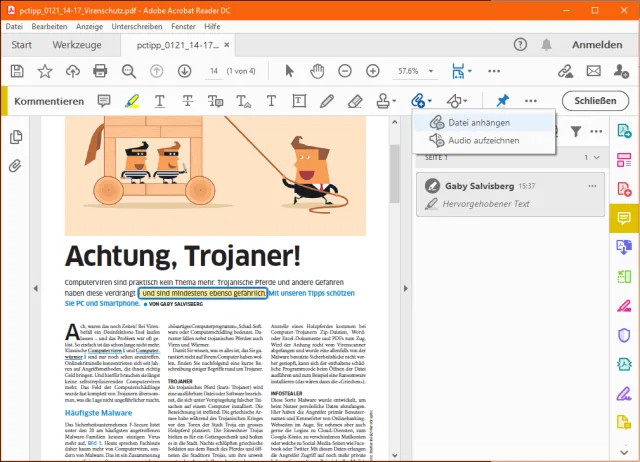Toggle the pin to keep tool selected
Viewport: 640px width, 462px height.
[503, 101]
